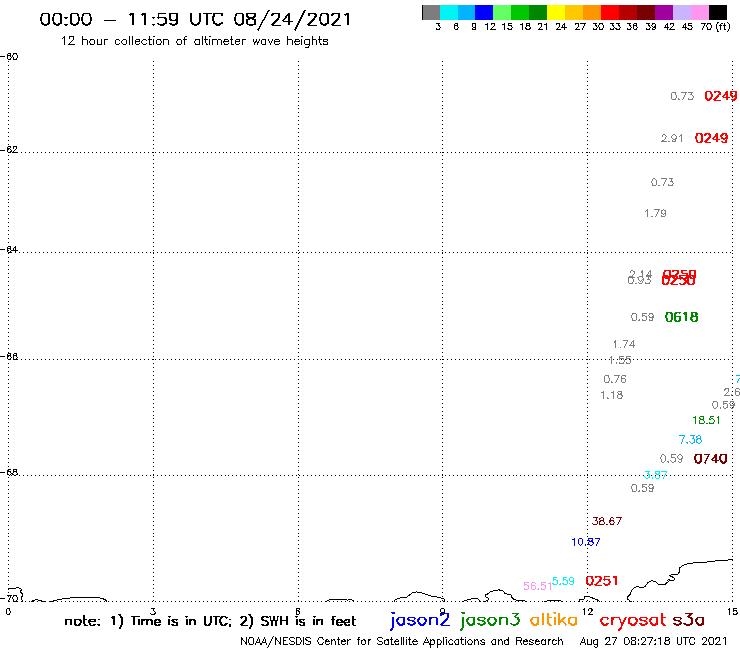This screenshot has height=650, width=740.
Task: Select the 1.55 wave height value
Action: 620,361
